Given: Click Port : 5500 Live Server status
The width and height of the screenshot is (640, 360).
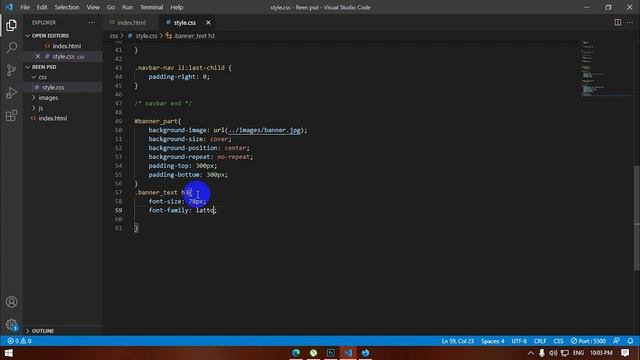Looking at the screenshot, I should pos(588,341).
